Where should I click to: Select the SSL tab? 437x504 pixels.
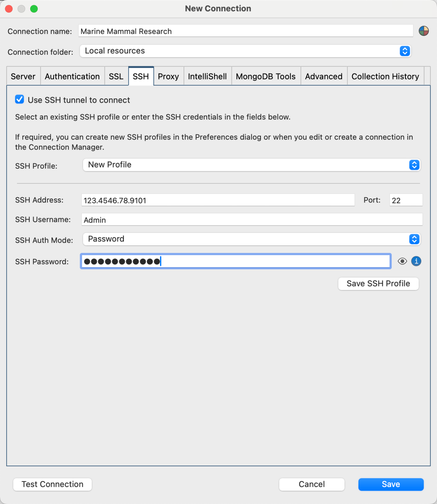pyautogui.click(x=116, y=76)
